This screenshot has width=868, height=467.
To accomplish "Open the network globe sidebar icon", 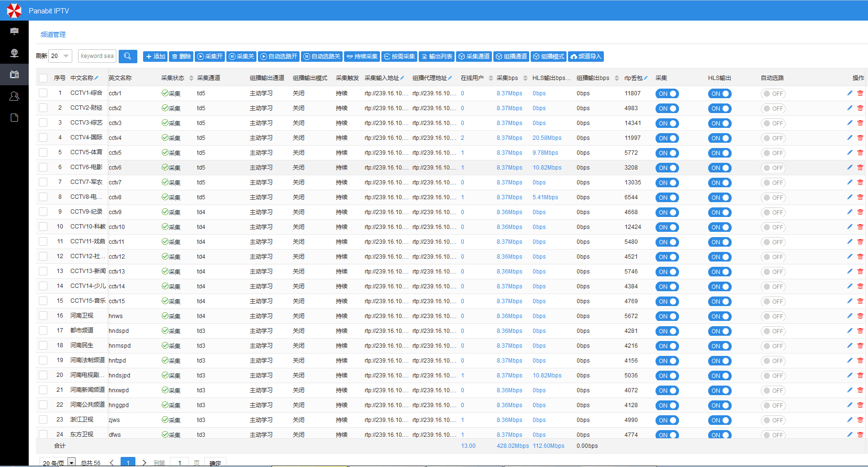I will 14,53.
